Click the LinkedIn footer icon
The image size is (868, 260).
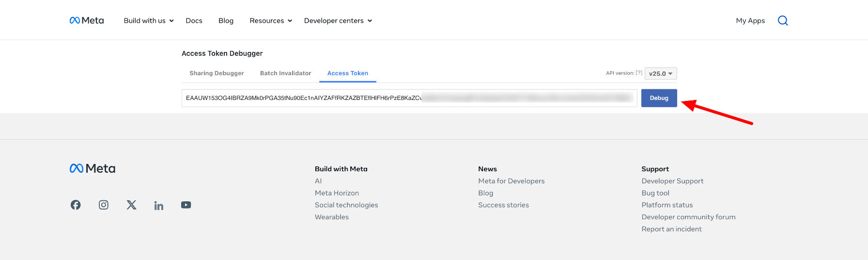click(x=159, y=206)
